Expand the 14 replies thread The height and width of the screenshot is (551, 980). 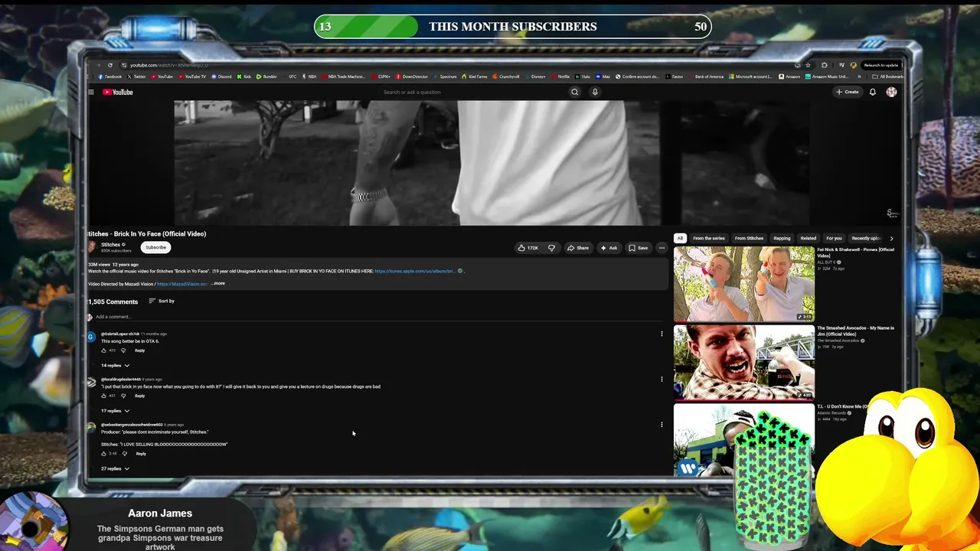pos(115,365)
